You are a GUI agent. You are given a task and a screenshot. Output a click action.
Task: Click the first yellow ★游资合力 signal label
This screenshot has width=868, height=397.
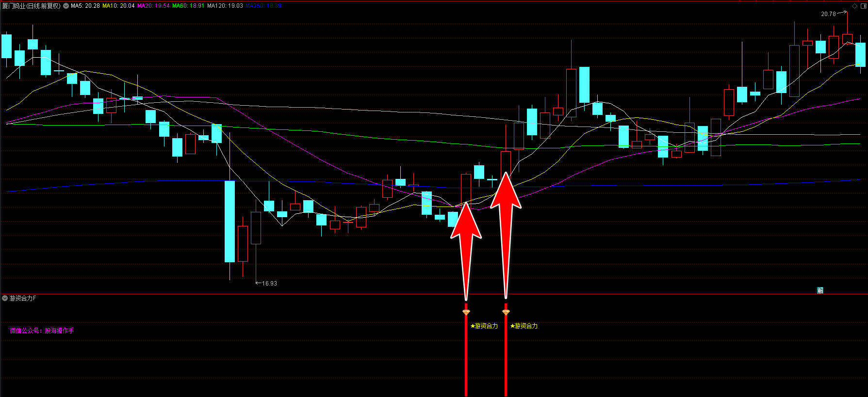(484, 326)
